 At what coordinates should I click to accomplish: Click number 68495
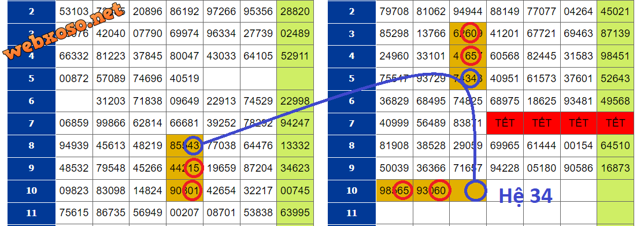(x=431, y=101)
